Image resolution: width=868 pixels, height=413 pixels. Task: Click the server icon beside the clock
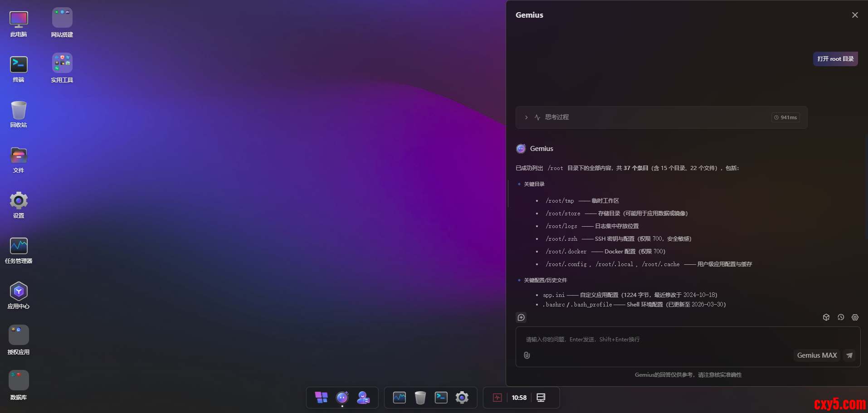click(x=541, y=398)
